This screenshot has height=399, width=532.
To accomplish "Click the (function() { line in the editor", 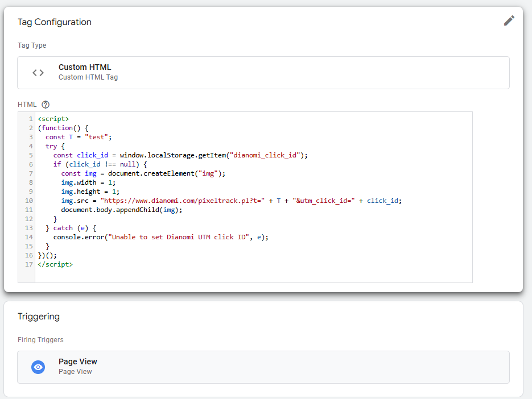I will click(x=63, y=128).
